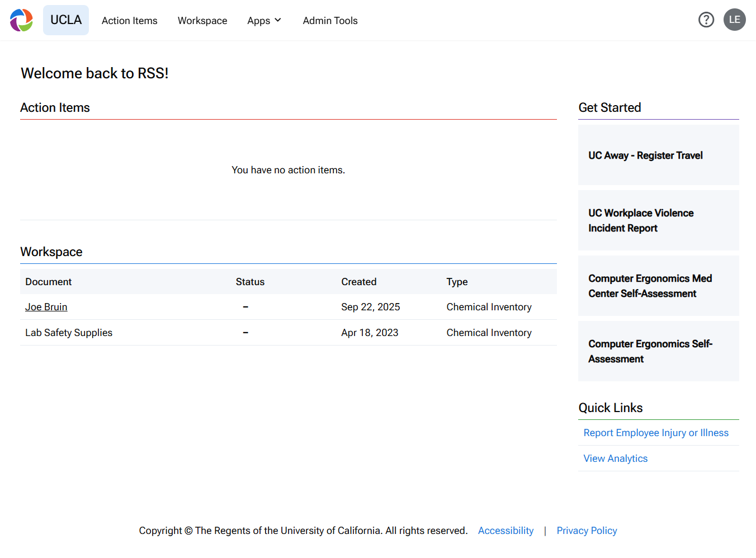
Task: Select the UCLA campus button
Action: click(x=66, y=20)
